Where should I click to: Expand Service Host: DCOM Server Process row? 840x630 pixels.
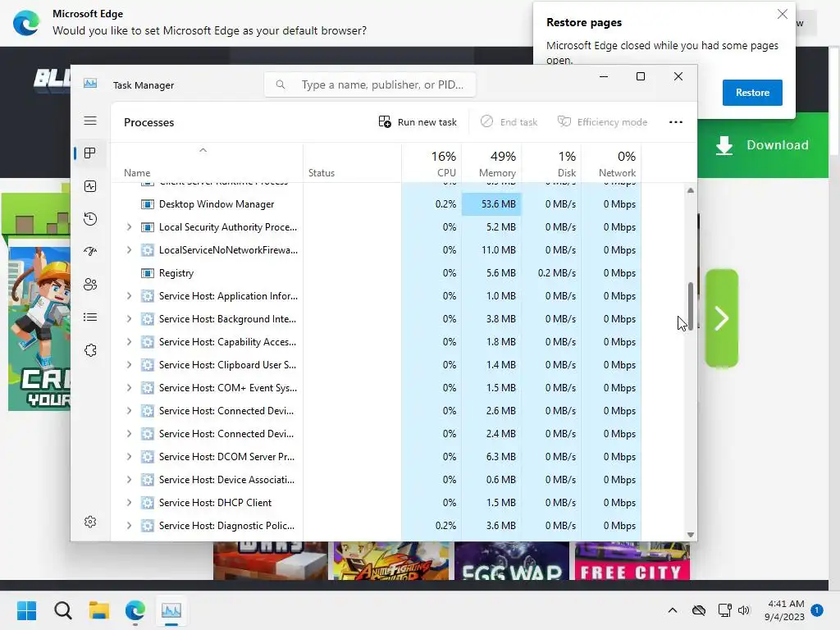pos(129,457)
